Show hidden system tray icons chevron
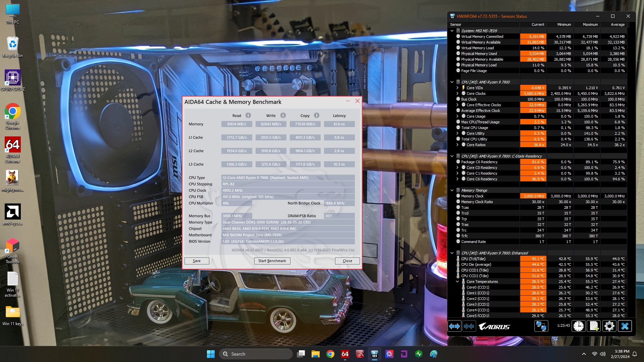This screenshot has height=362, width=644. (x=584, y=354)
